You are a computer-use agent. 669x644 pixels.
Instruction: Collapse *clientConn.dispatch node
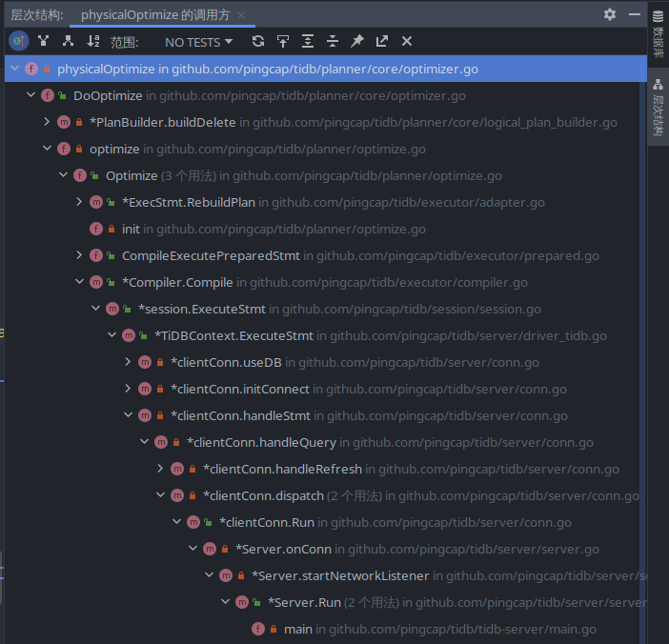(161, 494)
